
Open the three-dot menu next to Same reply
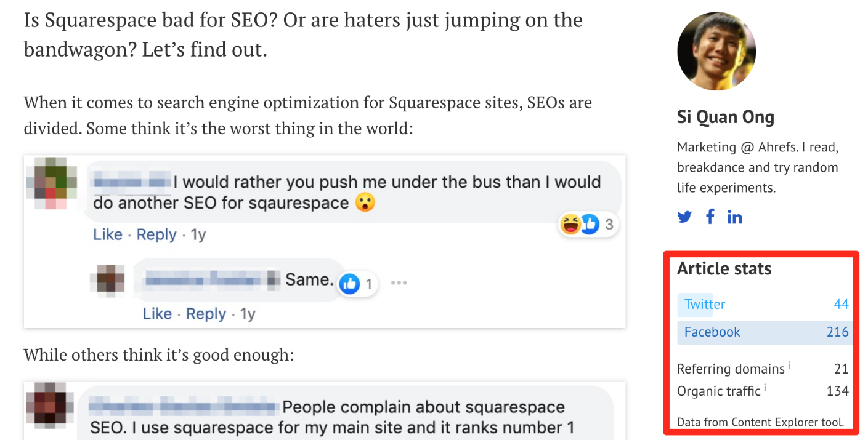tap(399, 283)
